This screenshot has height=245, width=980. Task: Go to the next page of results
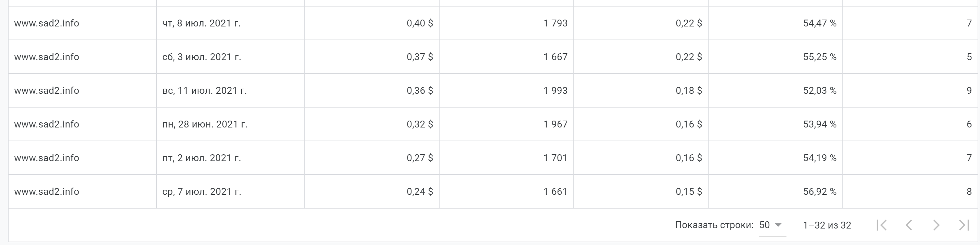coord(936,225)
